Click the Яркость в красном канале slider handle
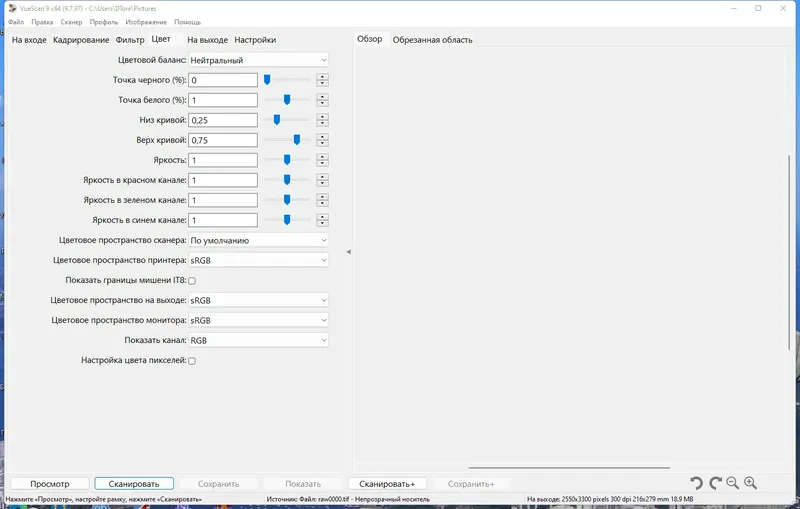The width and height of the screenshot is (800, 509). (x=287, y=180)
